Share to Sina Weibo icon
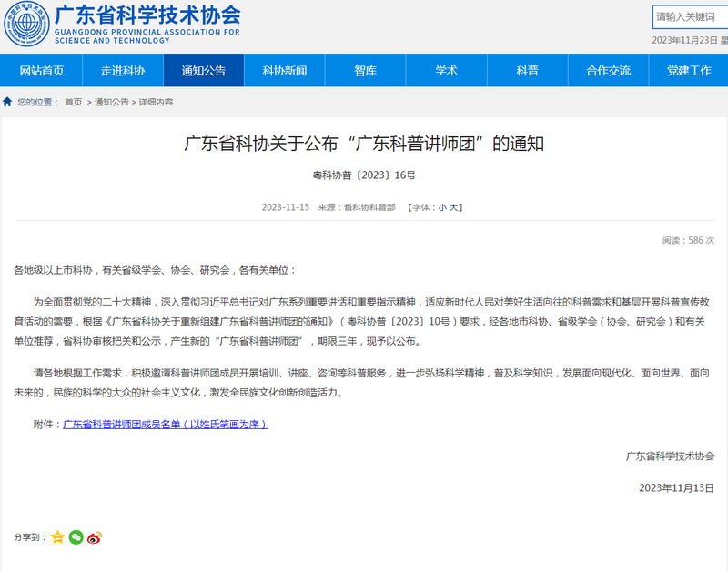This screenshot has height=571, width=728. click(95, 537)
